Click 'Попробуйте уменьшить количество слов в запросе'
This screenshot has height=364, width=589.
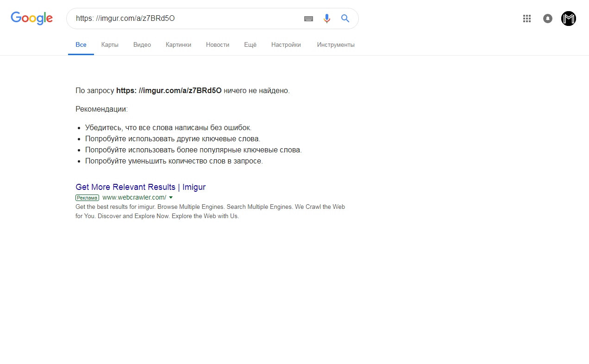pos(174,161)
